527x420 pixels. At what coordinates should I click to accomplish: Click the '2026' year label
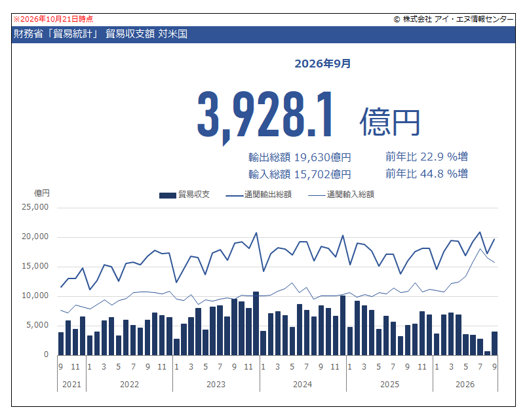point(465,385)
